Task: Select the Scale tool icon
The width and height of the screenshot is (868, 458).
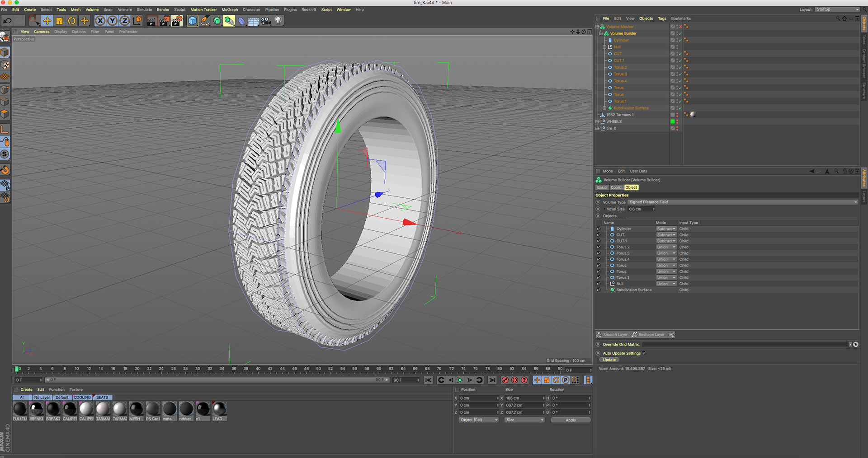Action: pyautogui.click(x=59, y=21)
